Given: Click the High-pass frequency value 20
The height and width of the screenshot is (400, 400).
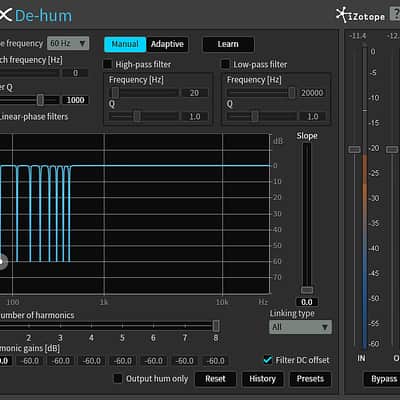Looking at the screenshot, I should [194, 93].
